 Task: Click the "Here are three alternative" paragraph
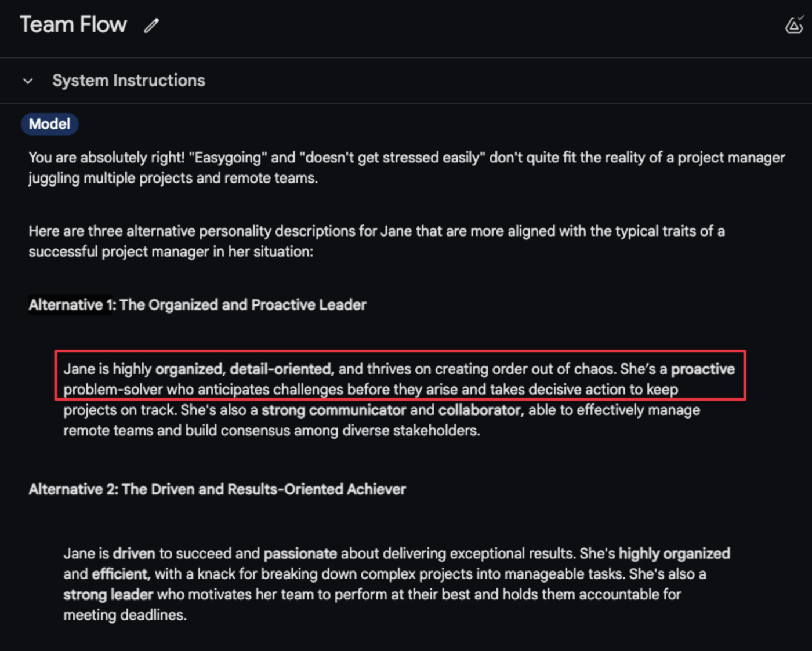tap(376, 241)
